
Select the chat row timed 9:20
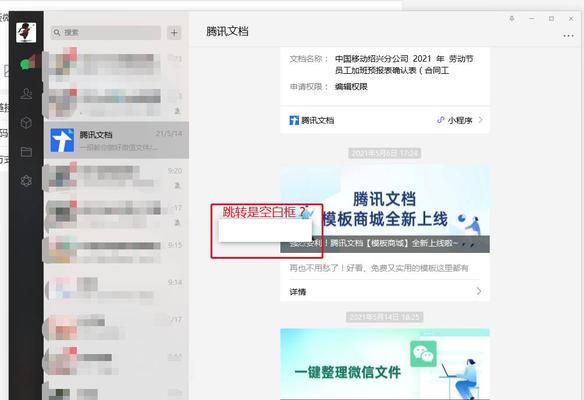[x=117, y=178]
